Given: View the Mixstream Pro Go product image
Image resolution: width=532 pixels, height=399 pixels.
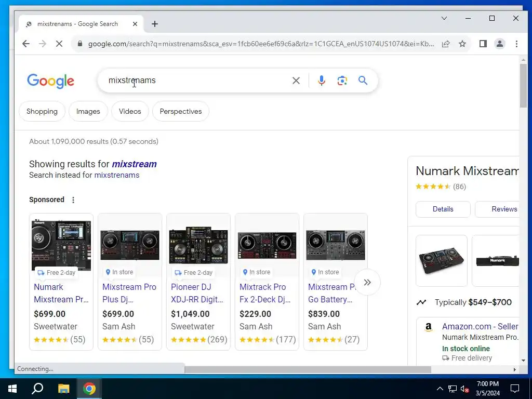Looking at the screenshot, I should 336,245.
